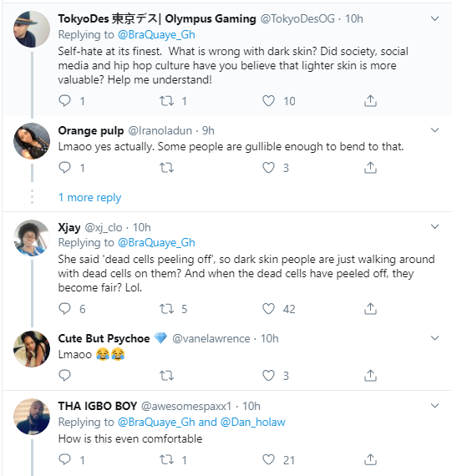
Task: Share THA IGBO BOY's tweet
Action: 370,459
